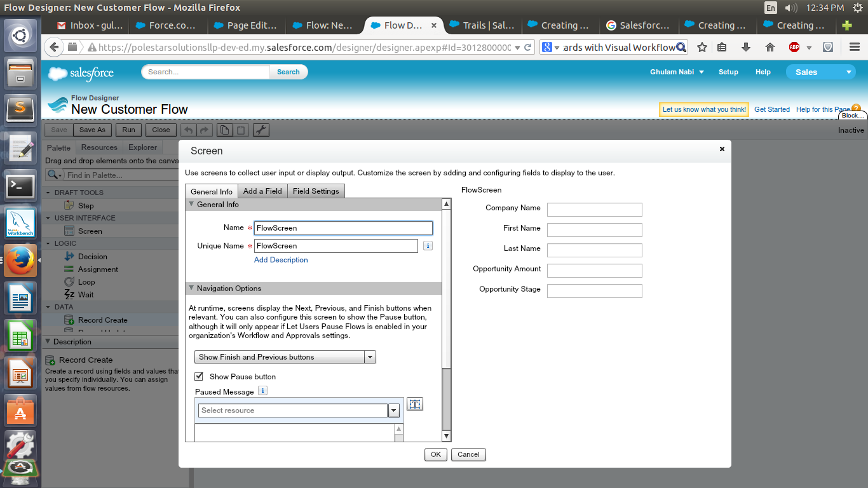Click the Assignment element icon in the palette
Viewport: 868px width, 488px height.
coord(69,269)
